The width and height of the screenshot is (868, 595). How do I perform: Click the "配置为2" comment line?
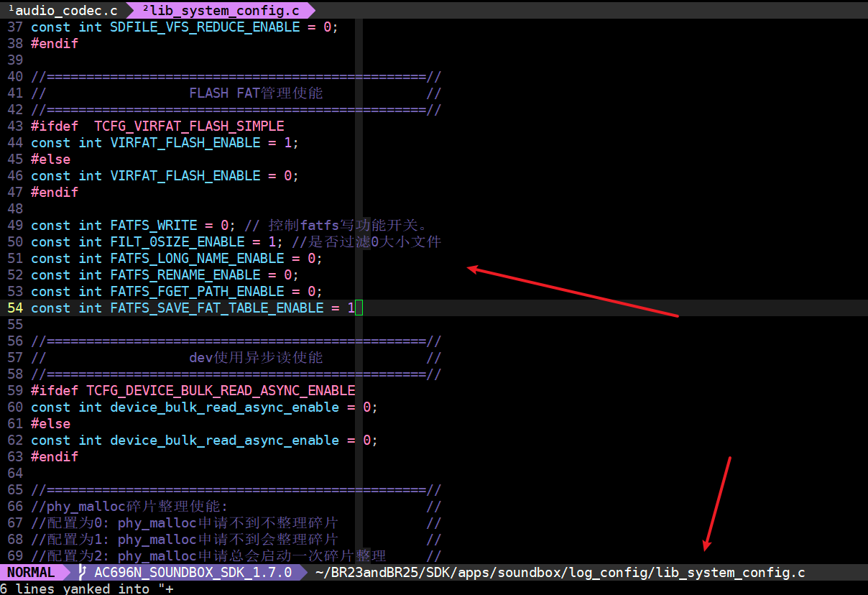tap(208, 556)
